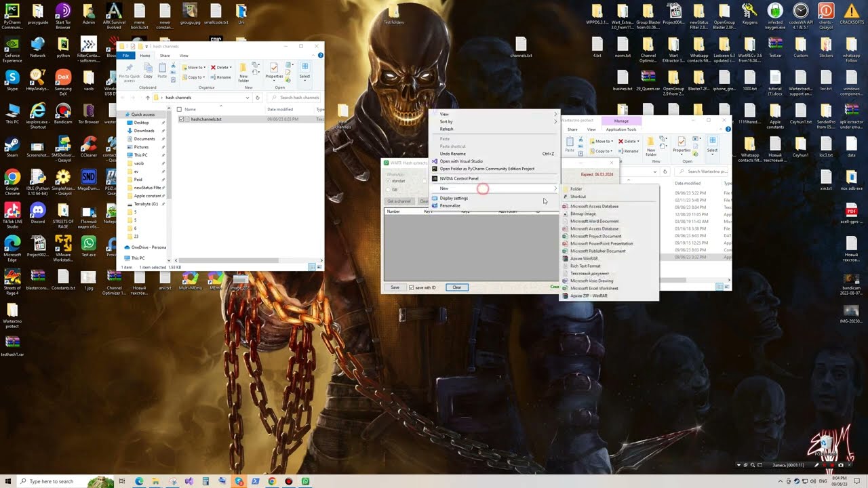The image size is (868, 488).
Task: Click Display settings in the context menu
Action: [x=495, y=198]
